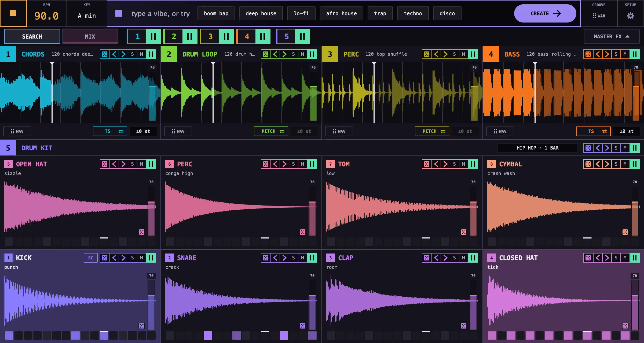Solo the KICK pad
Image resolution: width=644 pixels, height=343 pixels.
click(132, 258)
